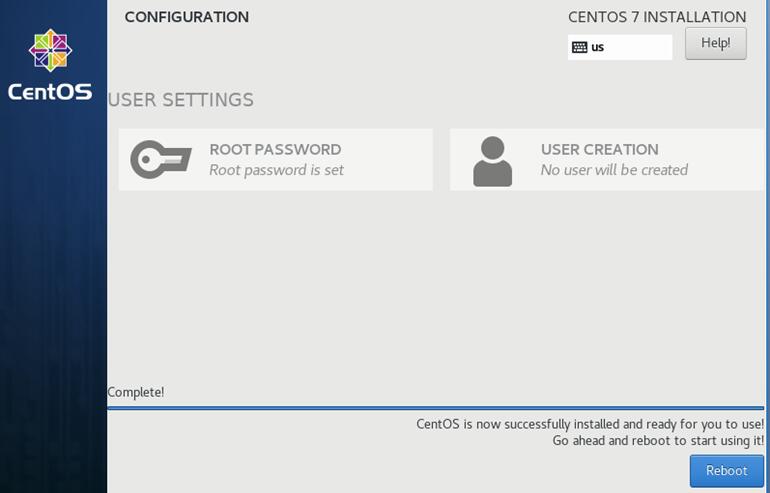Click the installation progress bar

coord(436,408)
